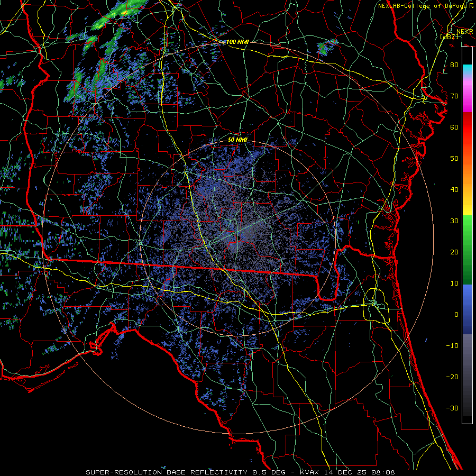Select the 10 value on dBZ scale

[x=454, y=283]
